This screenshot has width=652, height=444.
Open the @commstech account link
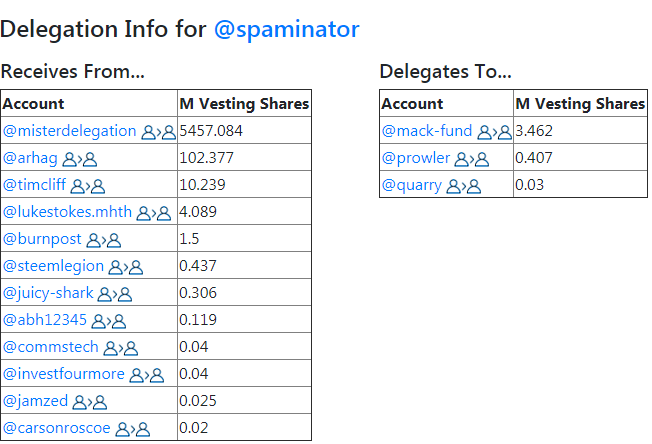click(51, 348)
